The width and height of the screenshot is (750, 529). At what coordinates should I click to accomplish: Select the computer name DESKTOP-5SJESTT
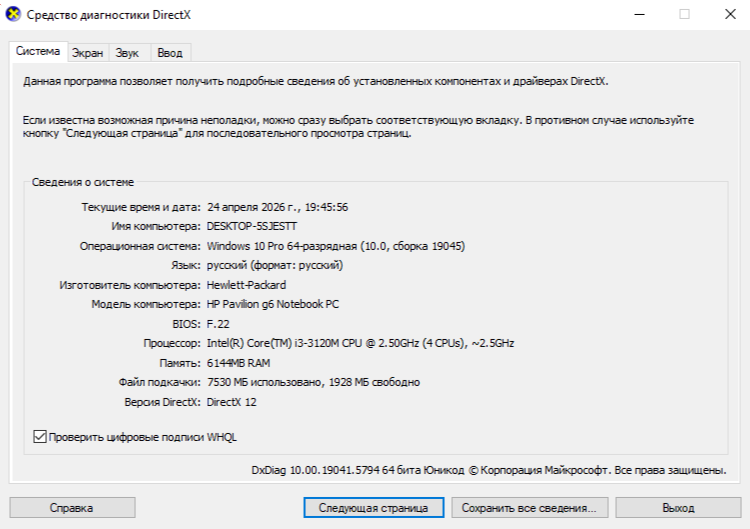point(252,226)
